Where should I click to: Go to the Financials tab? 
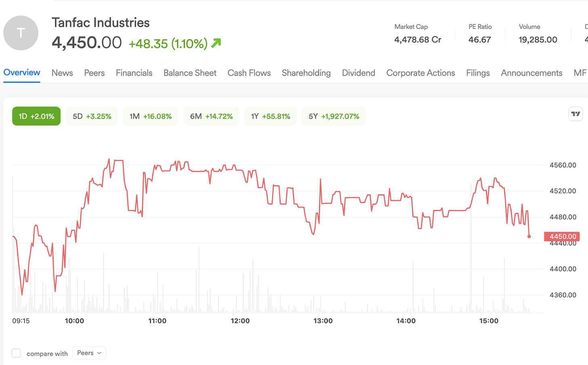pos(134,73)
